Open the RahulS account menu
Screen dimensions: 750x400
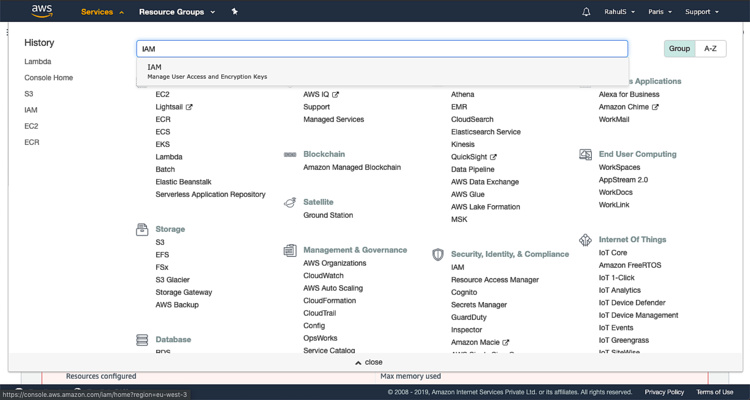(619, 12)
